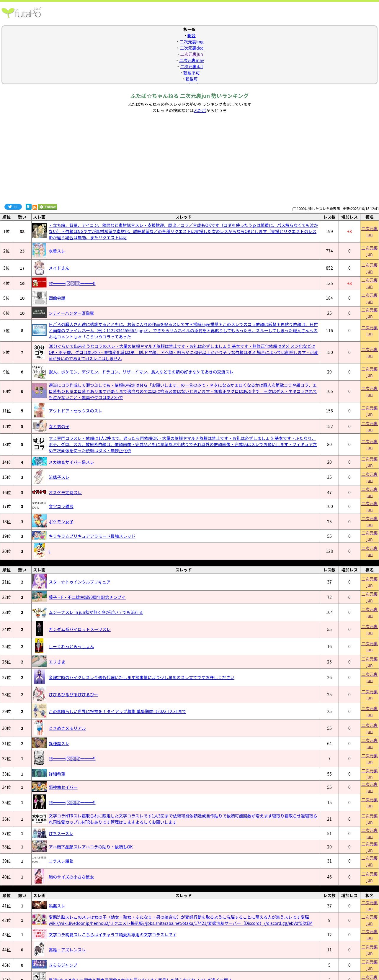
Task: Open the 女と男の子 thread
Action: 59,427
